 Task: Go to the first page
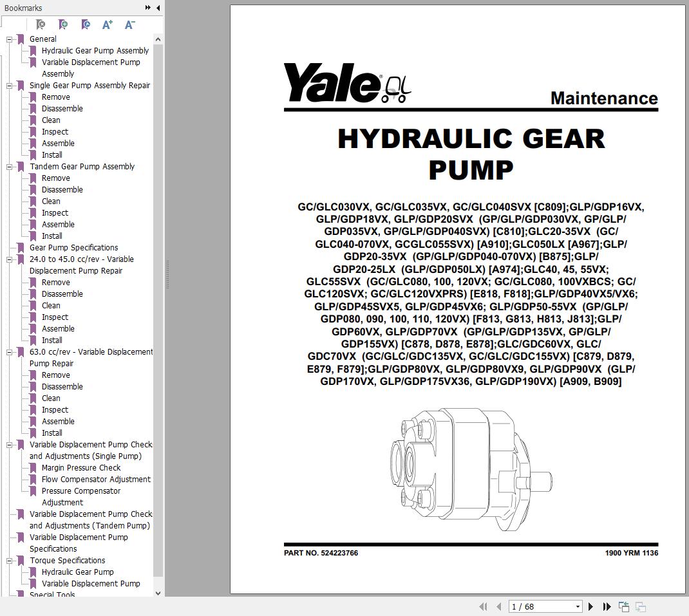[484, 607]
